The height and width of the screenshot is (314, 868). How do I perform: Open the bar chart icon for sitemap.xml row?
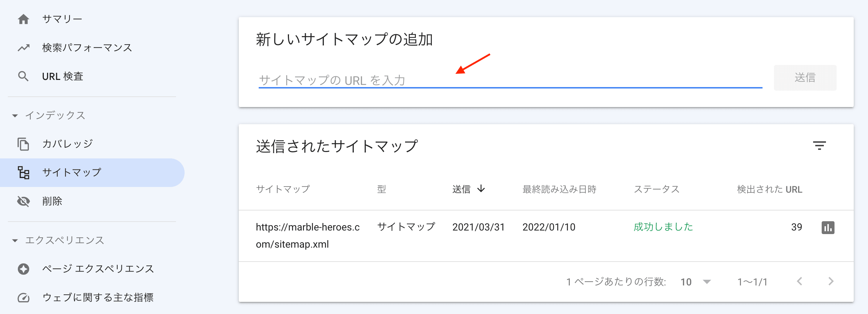tap(828, 227)
